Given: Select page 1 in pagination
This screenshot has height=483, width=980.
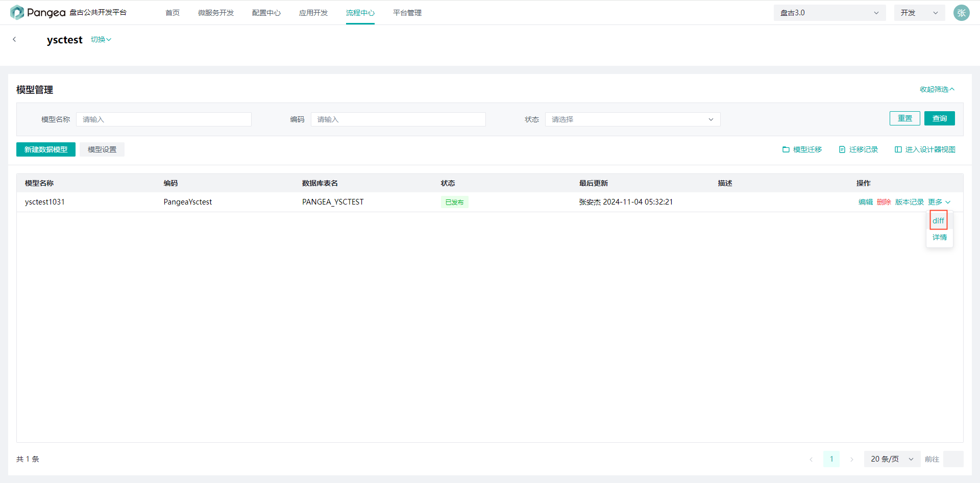Looking at the screenshot, I should click(x=831, y=459).
